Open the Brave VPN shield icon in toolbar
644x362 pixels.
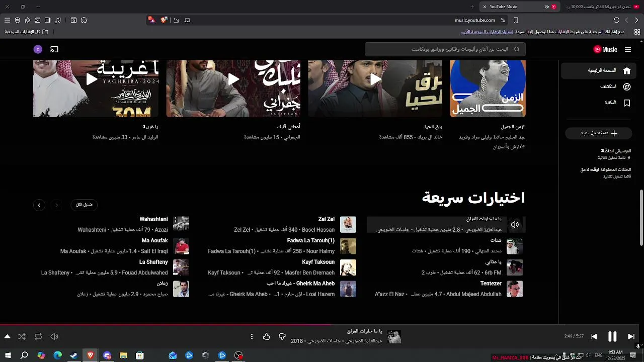point(17,20)
